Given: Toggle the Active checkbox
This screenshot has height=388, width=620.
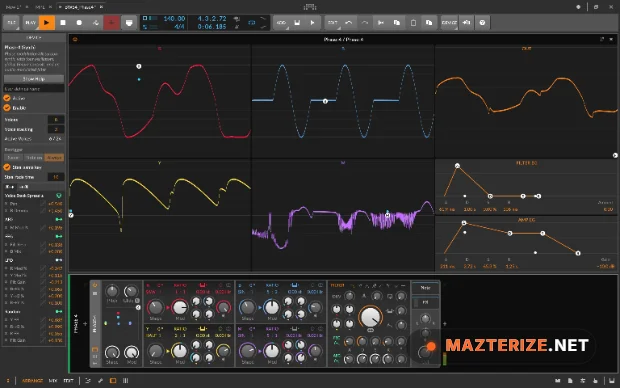Looking at the screenshot, I should [x=7, y=98].
